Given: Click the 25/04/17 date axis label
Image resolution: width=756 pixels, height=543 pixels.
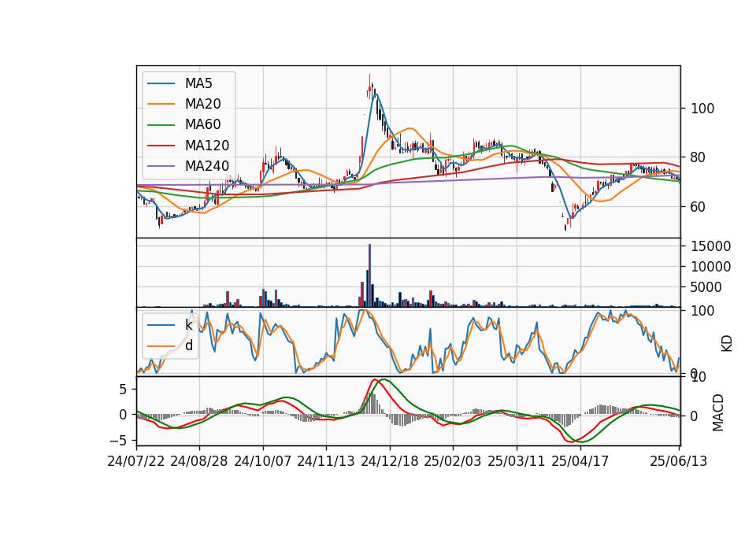Looking at the screenshot, I should pyautogui.click(x=580, y=461).
